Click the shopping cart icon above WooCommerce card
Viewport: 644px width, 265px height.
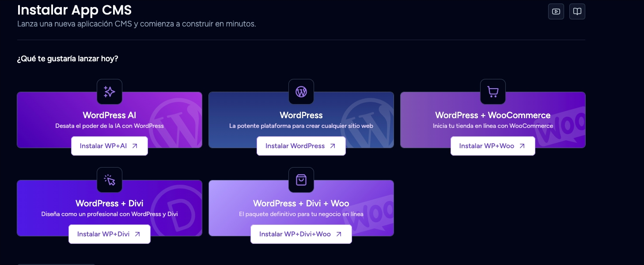[493, 92]
